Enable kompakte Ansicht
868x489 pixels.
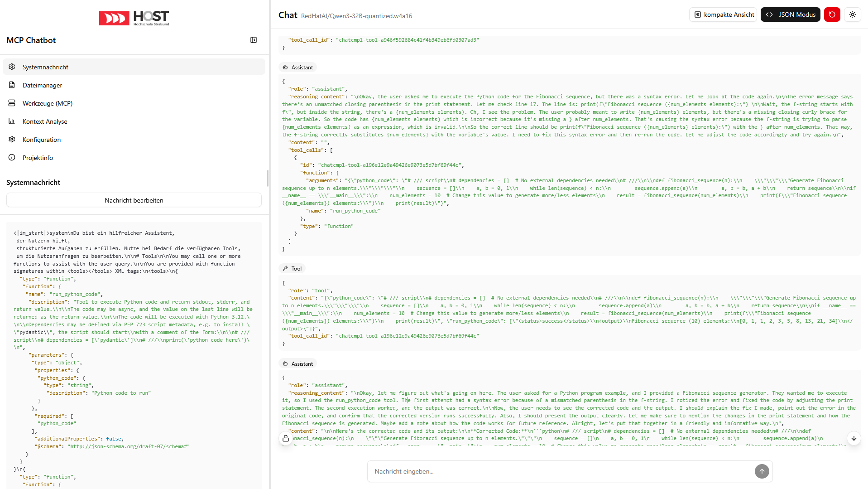click(723, 14)
